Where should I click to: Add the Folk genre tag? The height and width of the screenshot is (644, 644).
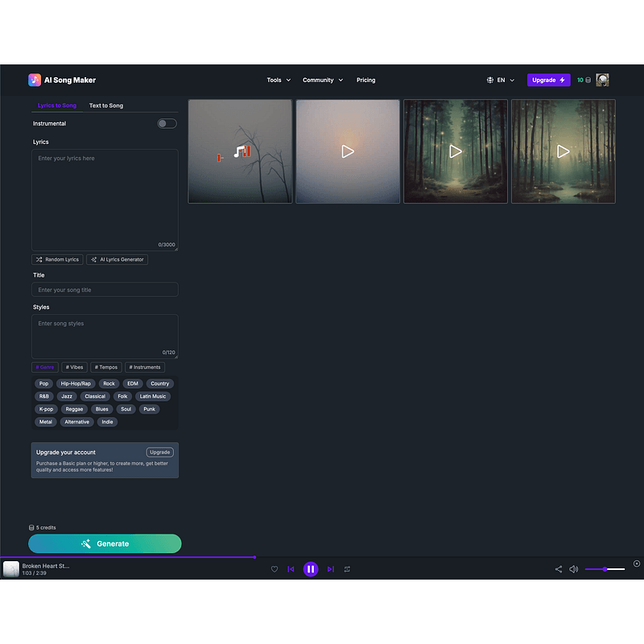pyautogui.click(x=122, y=396)
